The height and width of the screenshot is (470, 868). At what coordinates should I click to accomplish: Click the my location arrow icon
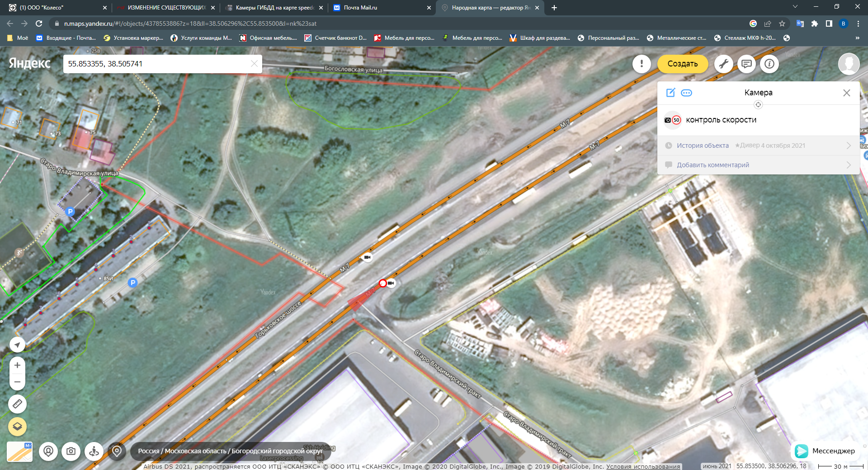pyautogui.click(x=17, y=345)
